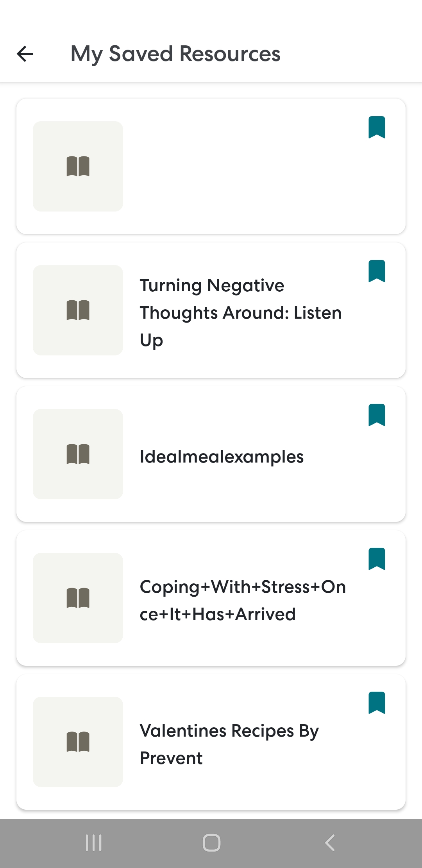Image resolution: width=422 pixels, height=868 pixels.
Task: Go back using the top-left arrow
Action: 25,54
